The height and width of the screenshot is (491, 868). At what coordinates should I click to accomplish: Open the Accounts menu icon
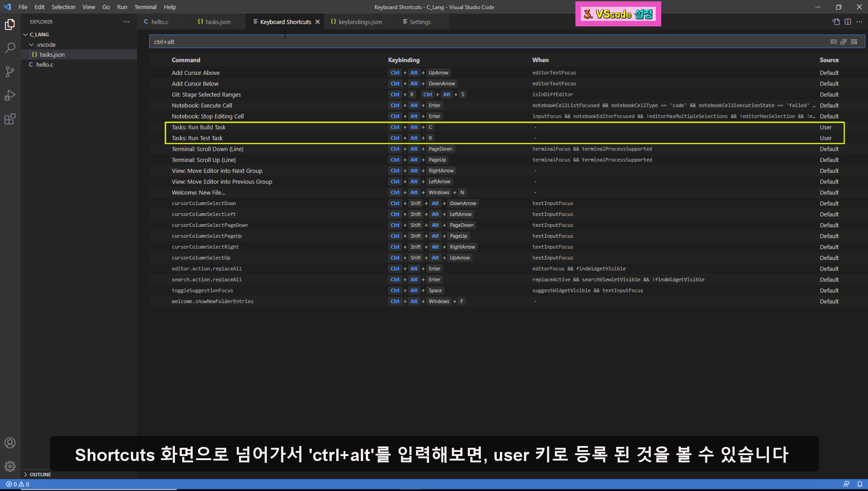click(10, 443)
